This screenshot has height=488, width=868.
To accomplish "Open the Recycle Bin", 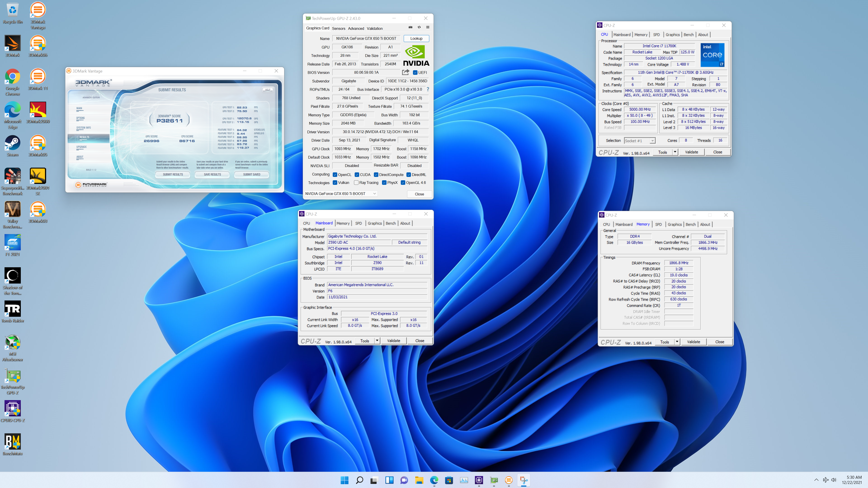I will [x=12, y=13].
